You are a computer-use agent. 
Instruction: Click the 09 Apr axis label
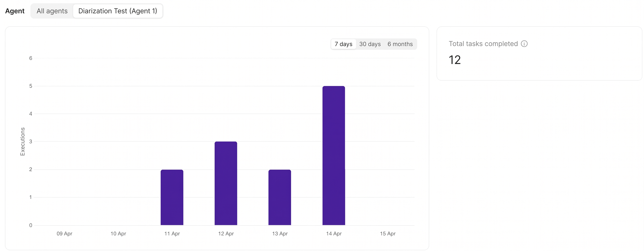click(64, 234)
